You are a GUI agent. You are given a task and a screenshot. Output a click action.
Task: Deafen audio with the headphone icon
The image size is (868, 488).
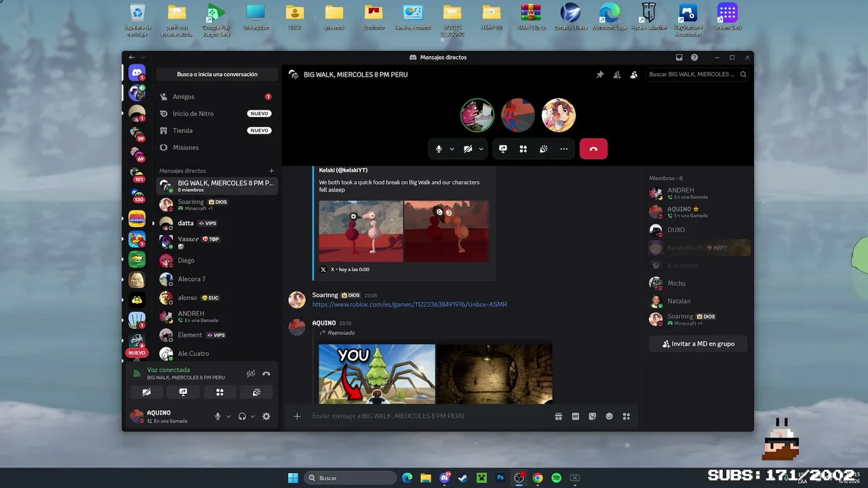[242, 416]
